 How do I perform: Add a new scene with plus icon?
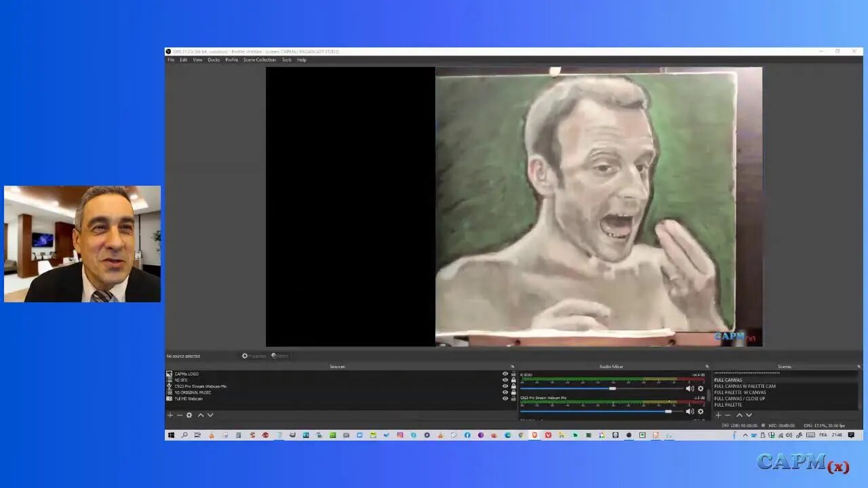(x=718, y=415)
